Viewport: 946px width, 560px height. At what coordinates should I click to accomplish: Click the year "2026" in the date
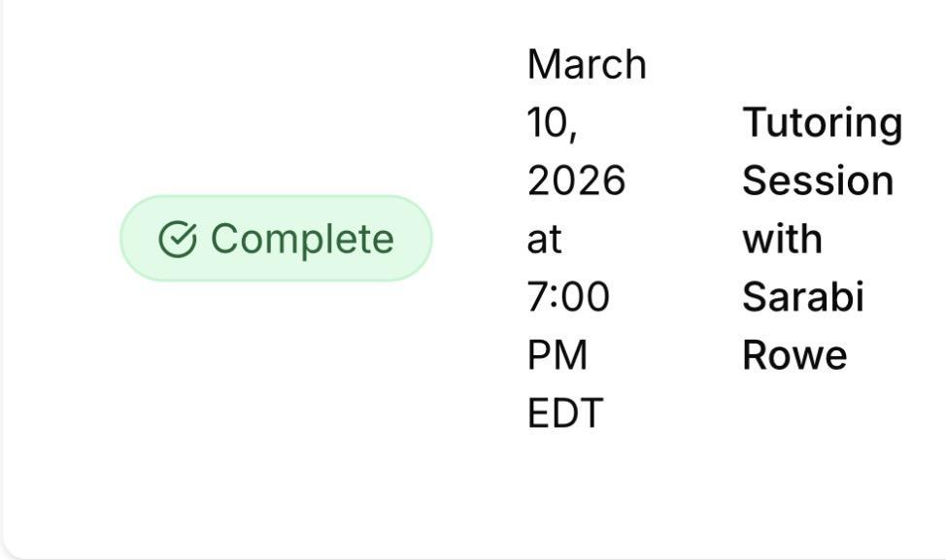576,181
